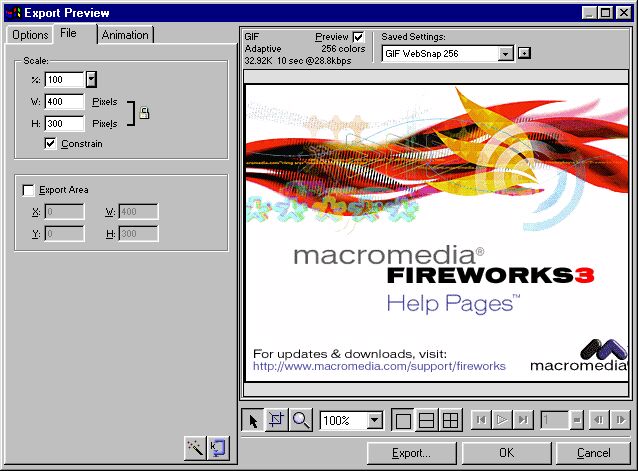Toggle the Constrain checkbox

point(50,144)
